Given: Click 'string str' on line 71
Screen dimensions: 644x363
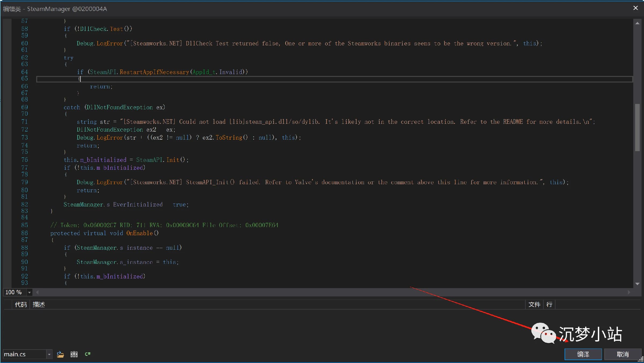Looking at the screenshot, I should click(x=93, y=122).
